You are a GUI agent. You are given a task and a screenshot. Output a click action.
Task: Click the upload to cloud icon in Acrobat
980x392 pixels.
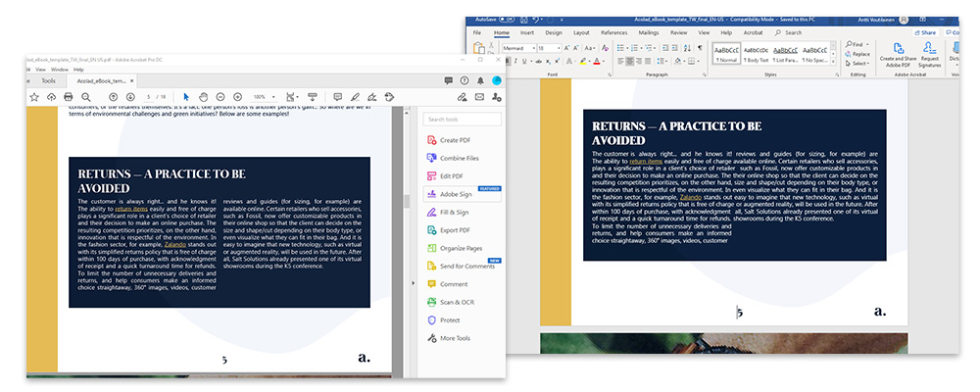coord(51,97)
